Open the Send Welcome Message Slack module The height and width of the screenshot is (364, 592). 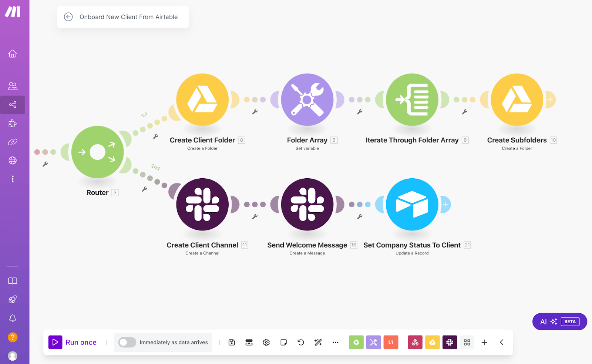click(307, 205)
